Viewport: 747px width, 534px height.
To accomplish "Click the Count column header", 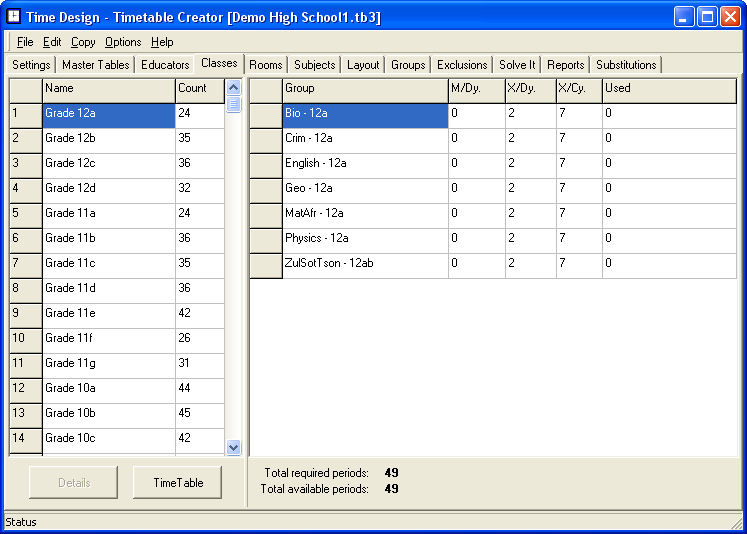I will click(199, 88).
